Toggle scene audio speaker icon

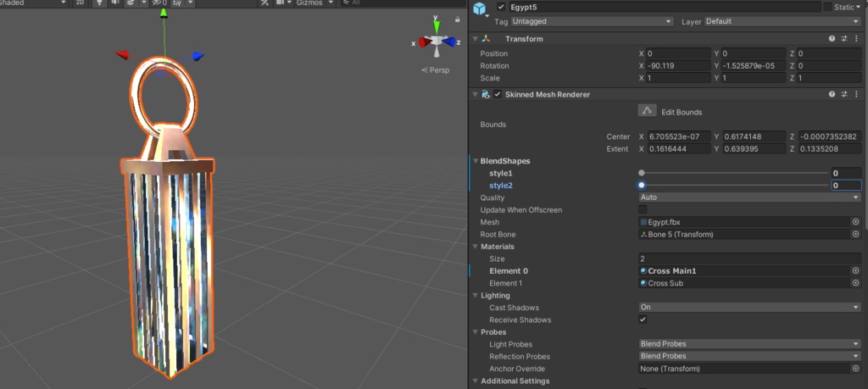click(x=114, y=3)
